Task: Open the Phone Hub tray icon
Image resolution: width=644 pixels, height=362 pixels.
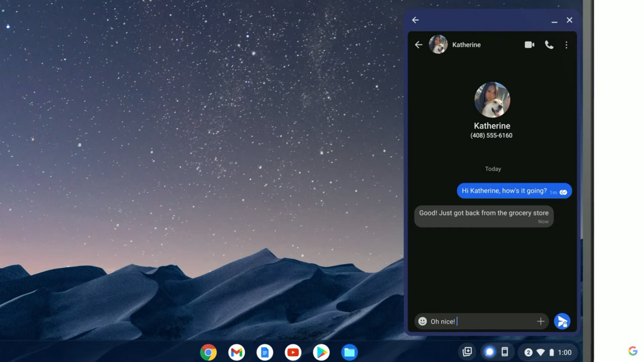Action: (x=504, y=352)
